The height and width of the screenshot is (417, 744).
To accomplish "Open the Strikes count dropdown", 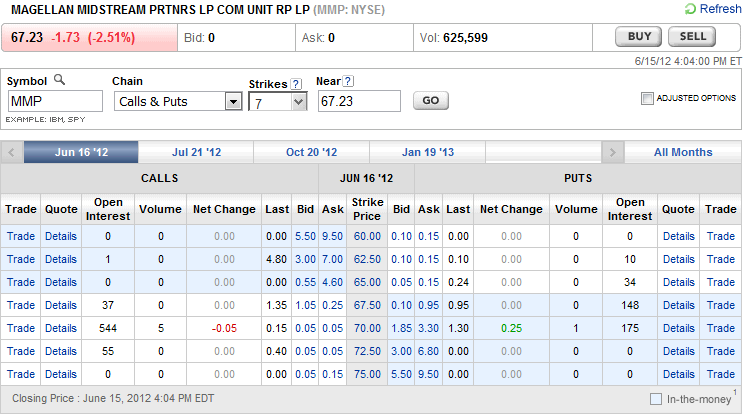I will point(278,102).
